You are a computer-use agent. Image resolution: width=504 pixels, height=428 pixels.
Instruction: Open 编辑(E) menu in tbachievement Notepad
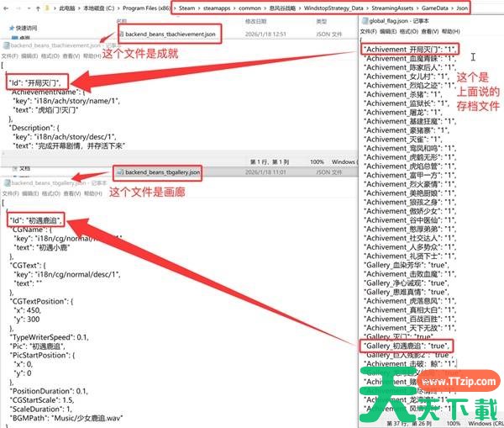30,56
